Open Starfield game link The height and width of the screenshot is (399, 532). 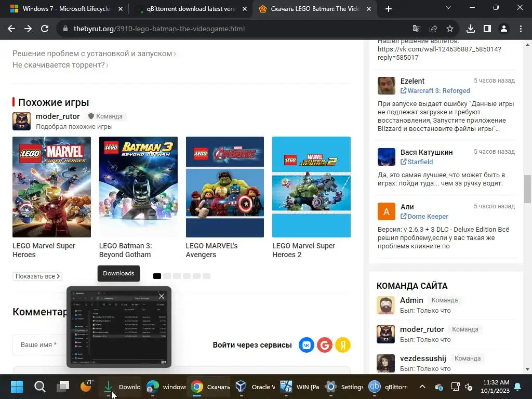[417, 162]
